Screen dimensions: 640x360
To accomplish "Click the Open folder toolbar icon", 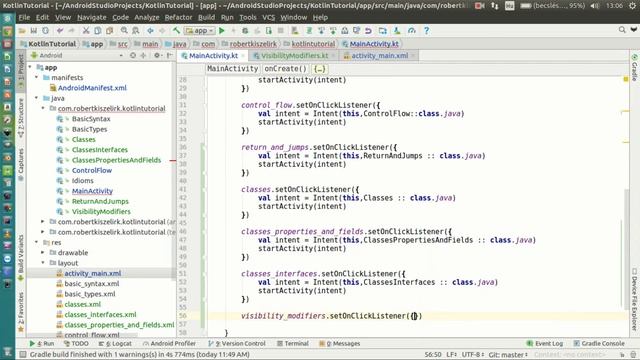I will (22, 31).
